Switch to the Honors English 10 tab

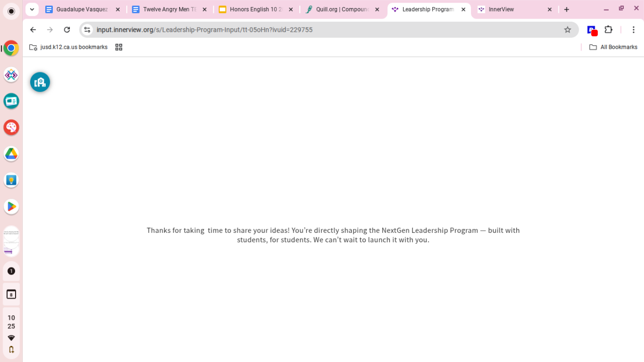pos(256,10)
